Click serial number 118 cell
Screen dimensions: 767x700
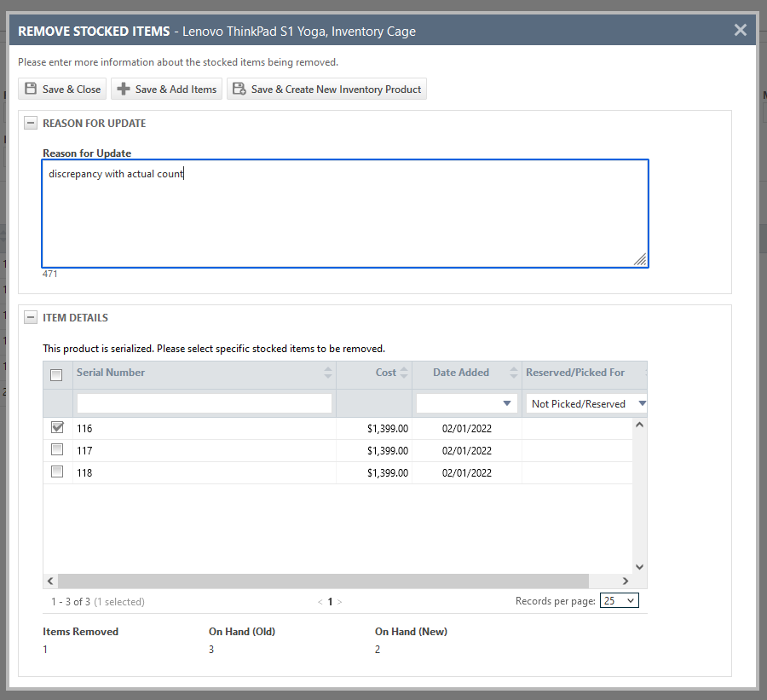coord(84,473)
